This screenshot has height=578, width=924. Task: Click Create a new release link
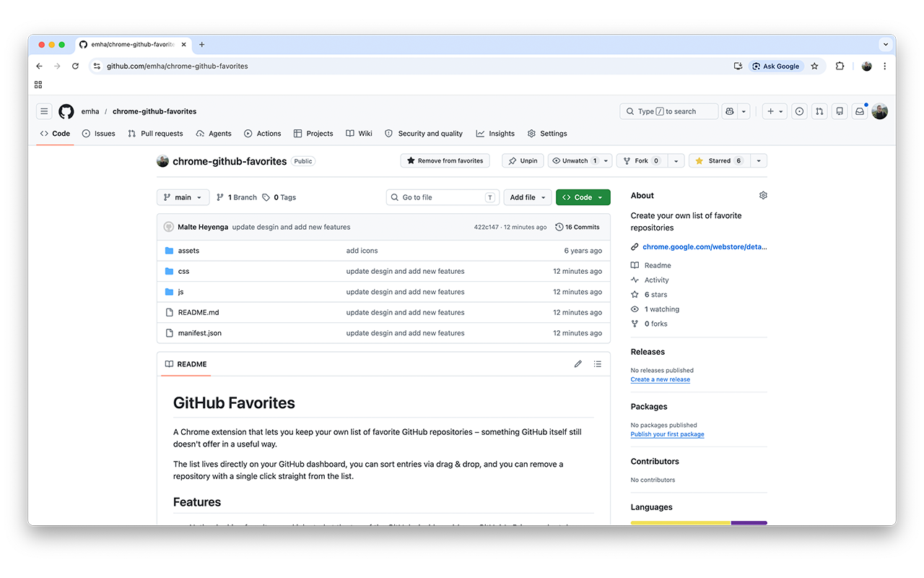click(661, 379)
